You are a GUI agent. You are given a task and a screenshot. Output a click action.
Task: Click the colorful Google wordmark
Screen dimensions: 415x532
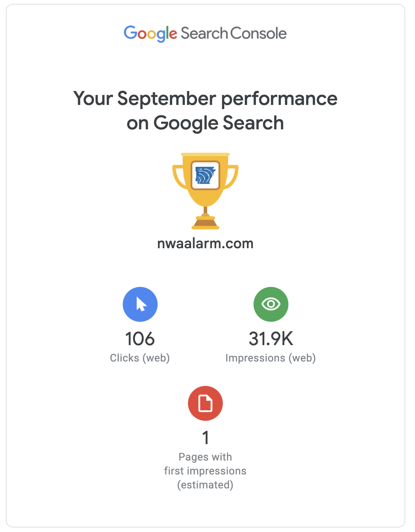pos(150,33)
